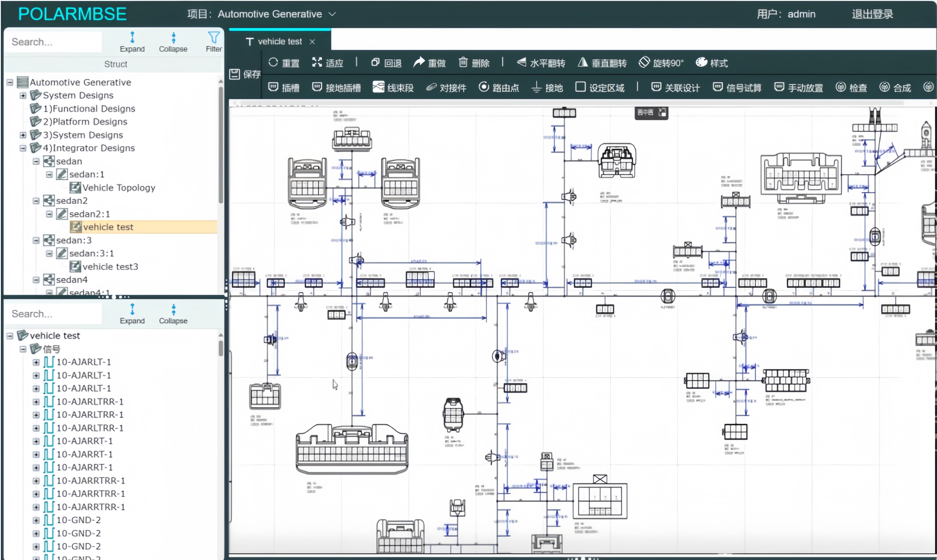Expand the System Designs tree node
937x560 pixels.
pyautogui.click(x=23, y=95)
